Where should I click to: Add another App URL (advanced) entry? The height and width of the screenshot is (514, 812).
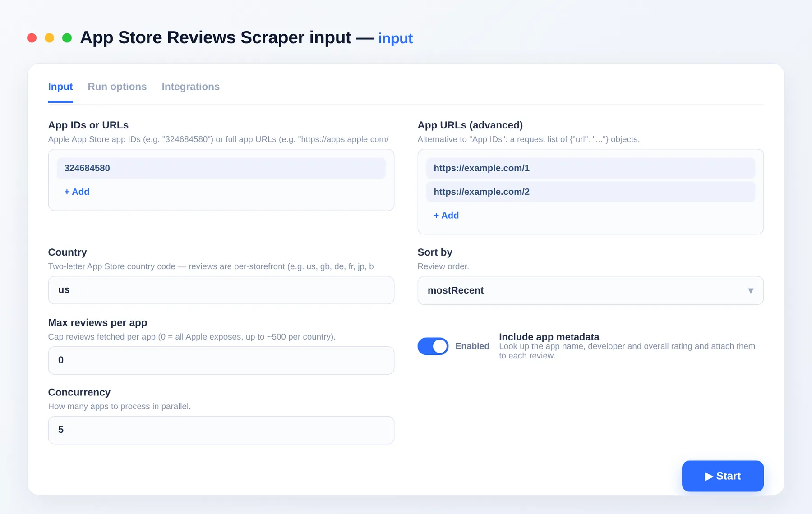tap(446, 216)
